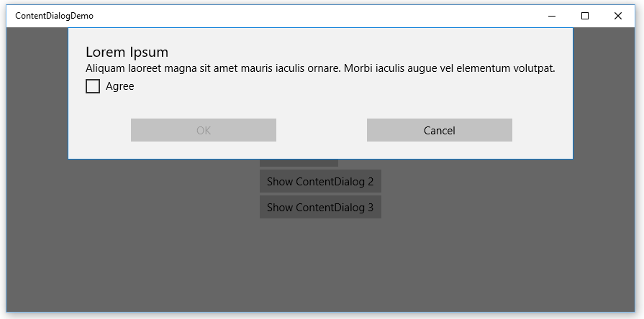Maximize the ContentDialogDemo window
The height and width of the screenshot is (319, 644).
point(585,16)
